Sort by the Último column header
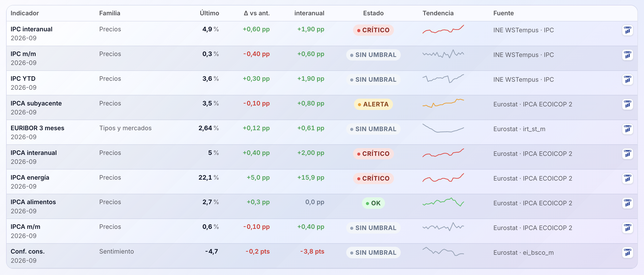This screenshot has width=644, height=275. (209, 13)
